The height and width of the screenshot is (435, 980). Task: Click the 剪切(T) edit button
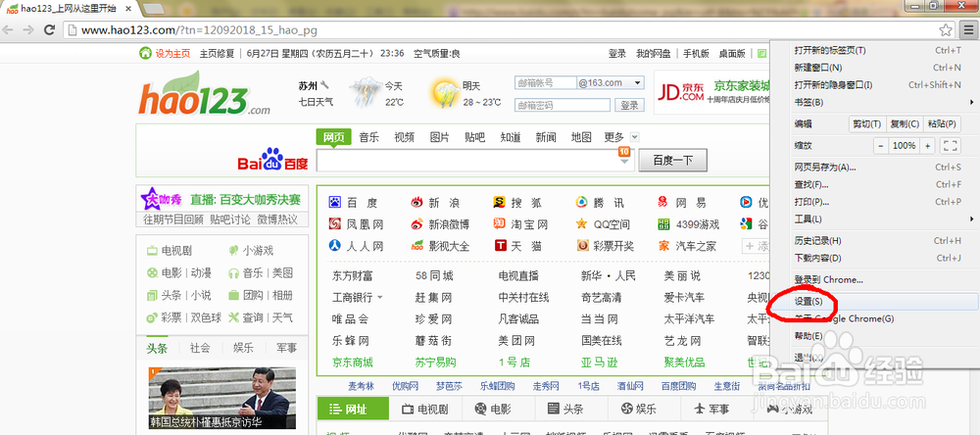tap(867, 124)
